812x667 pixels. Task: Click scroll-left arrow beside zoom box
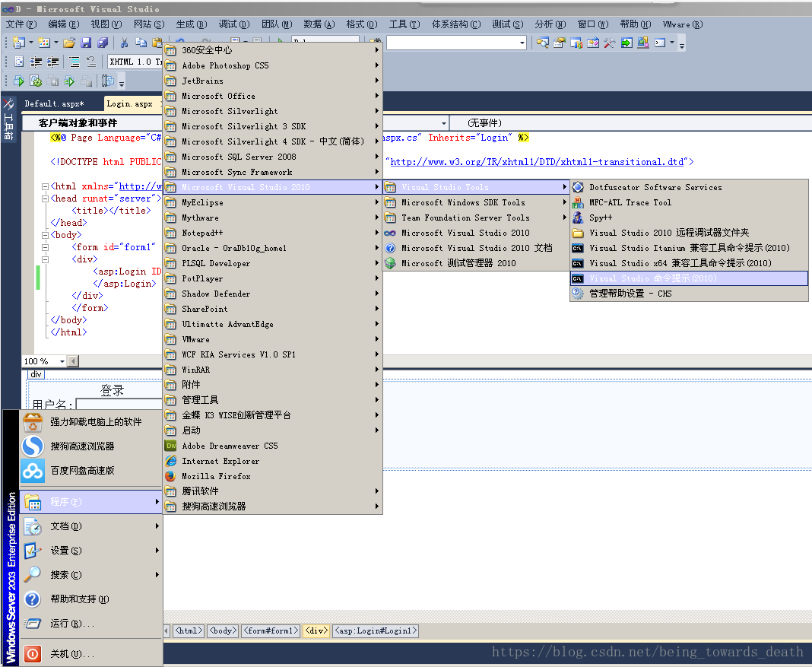(73, 361)
